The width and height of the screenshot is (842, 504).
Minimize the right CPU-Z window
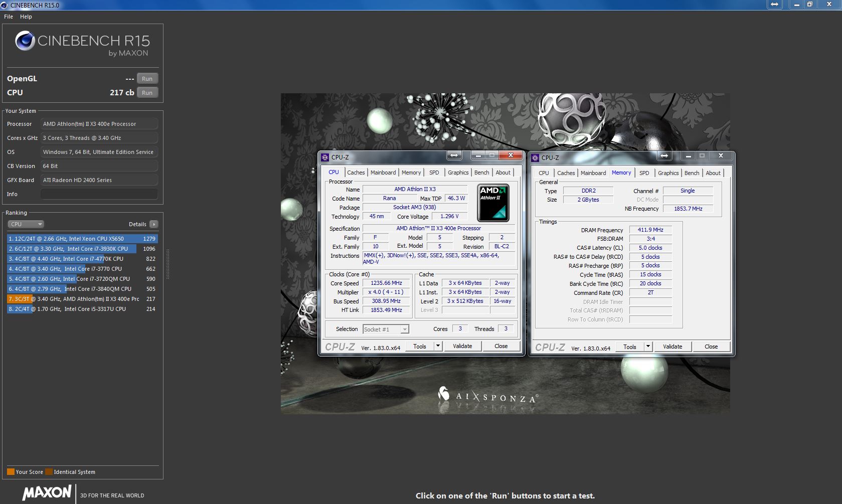pyautogui.click(x=689, y=156)
